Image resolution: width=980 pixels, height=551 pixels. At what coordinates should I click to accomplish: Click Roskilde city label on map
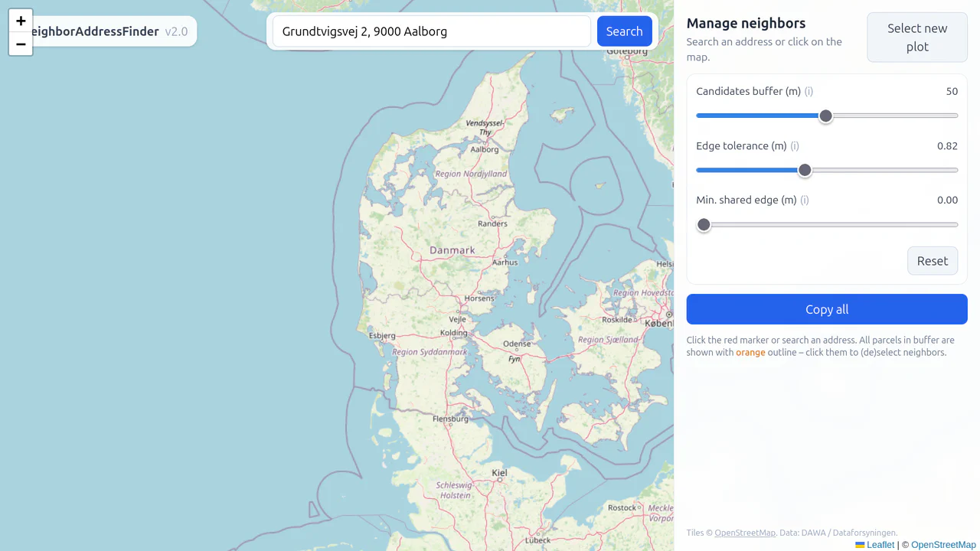click(617, 320)
